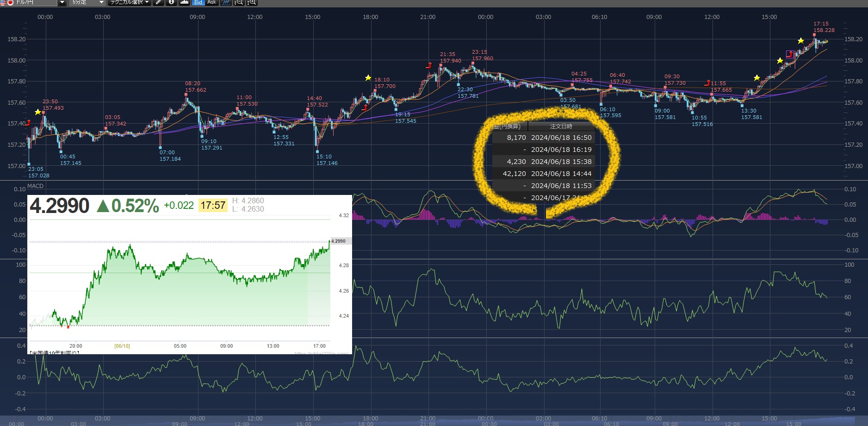Zoom out the chart vertically
Viewport: 868px width, 426px height.
[x=239, y=2]
